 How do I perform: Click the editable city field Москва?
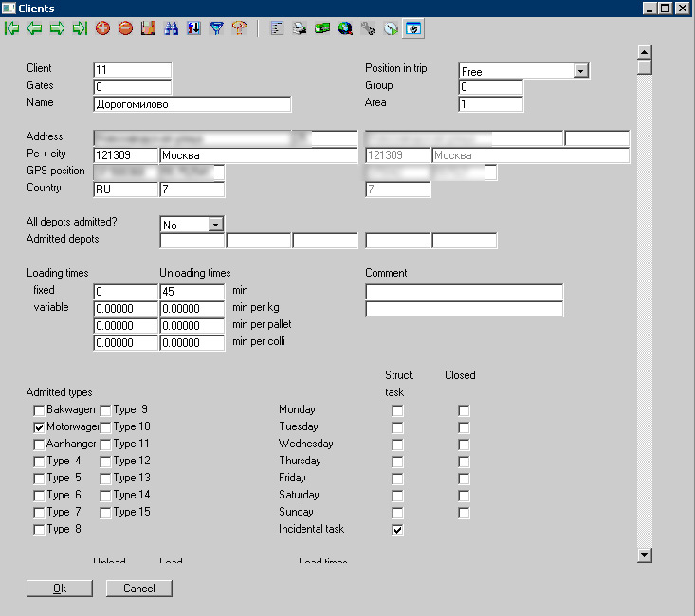pos(259,155)
